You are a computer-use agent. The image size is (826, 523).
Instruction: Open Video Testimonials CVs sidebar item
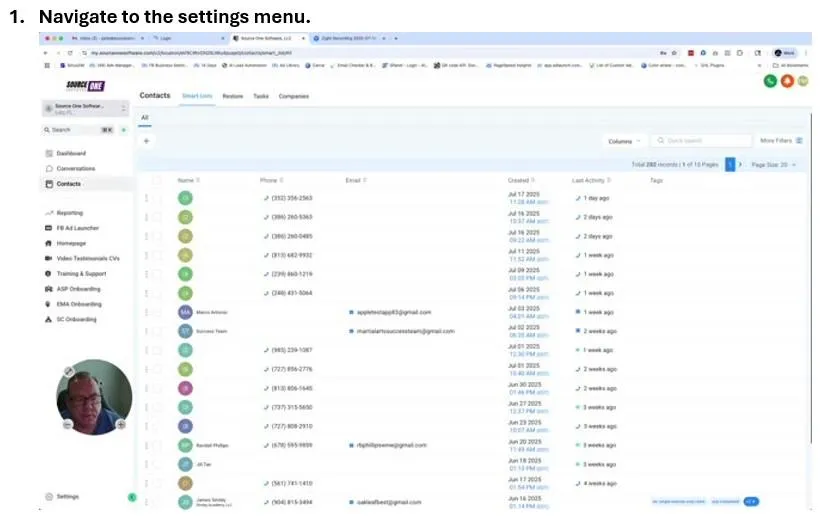[x=82, y=259]
